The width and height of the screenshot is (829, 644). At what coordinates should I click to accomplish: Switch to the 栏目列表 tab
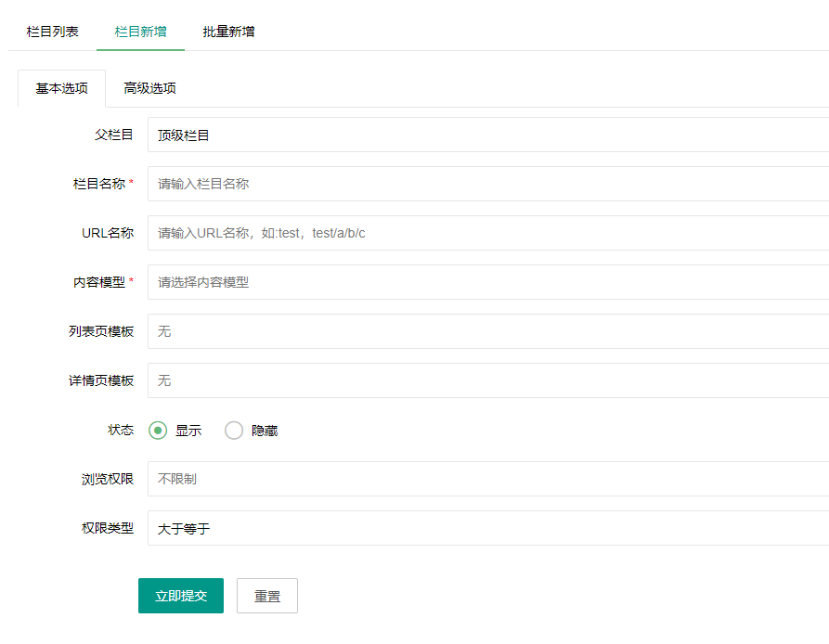[x=52, y=32]
